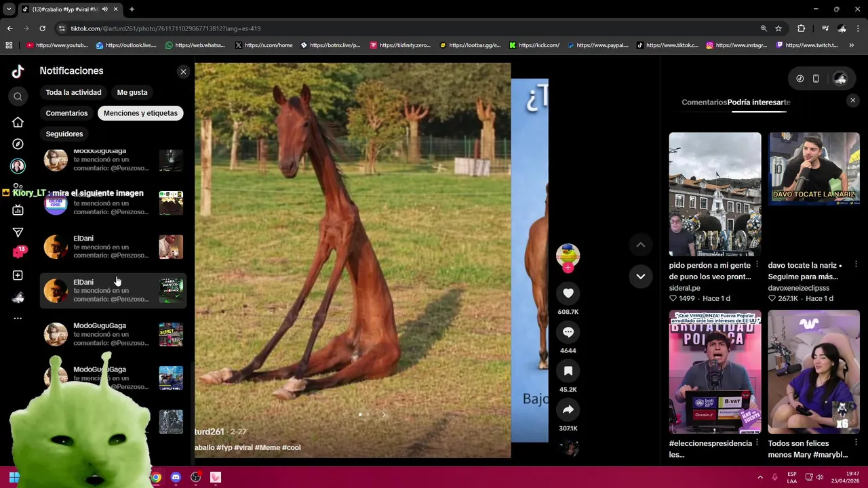This screenshot has height=488, width=868.
Task: Show next photo slide arrow
Action: click(x=384, y=415)
